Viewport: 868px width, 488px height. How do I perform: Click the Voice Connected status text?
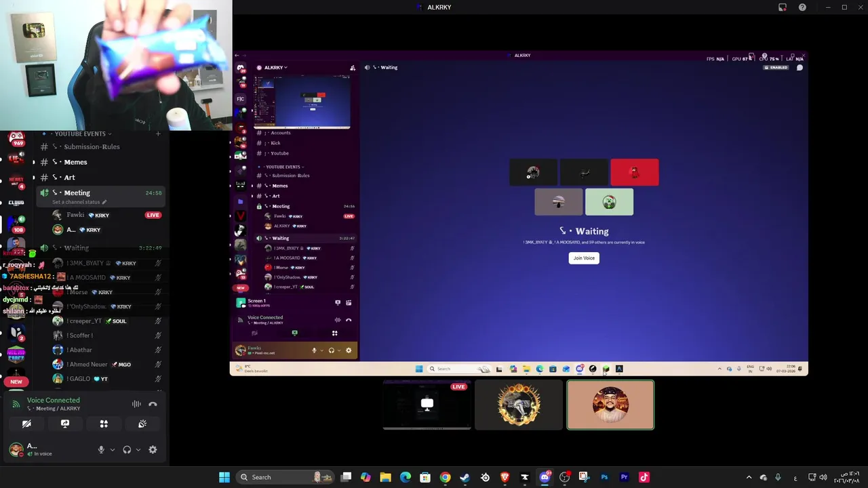click(x=54, y=400)
